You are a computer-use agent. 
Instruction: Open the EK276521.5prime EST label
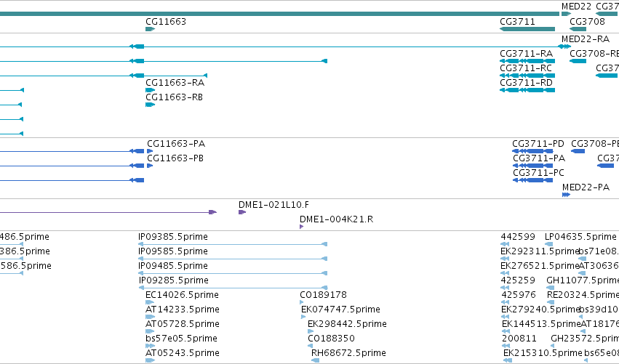point(540,266)
